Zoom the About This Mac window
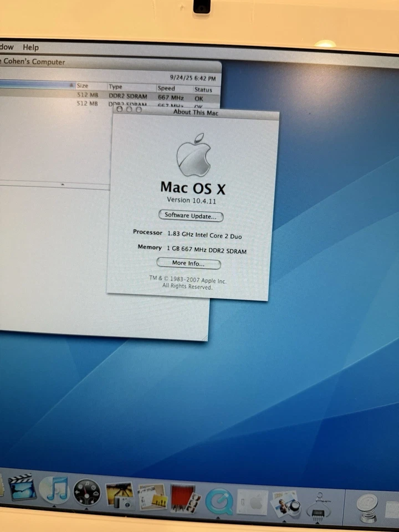399x532 pixels. point(139,110)
